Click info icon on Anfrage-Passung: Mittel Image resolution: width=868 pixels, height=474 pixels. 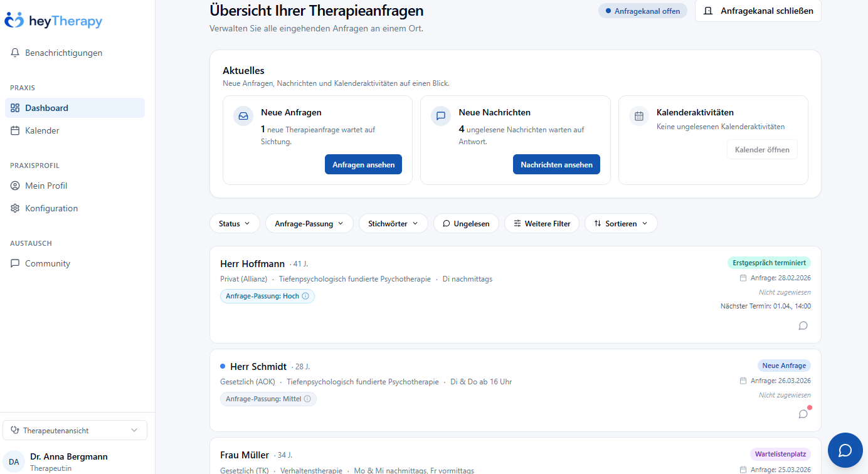click(x=307, y=399)
